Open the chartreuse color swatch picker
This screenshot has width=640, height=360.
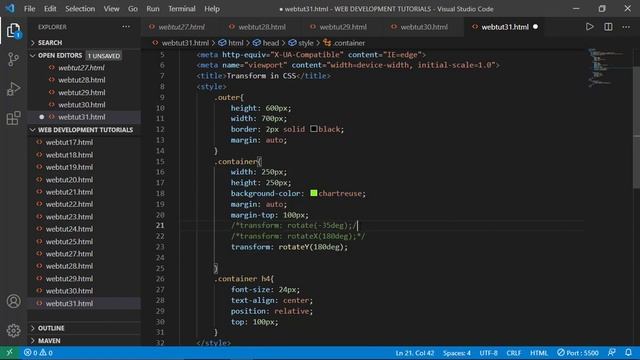point(313,193)
